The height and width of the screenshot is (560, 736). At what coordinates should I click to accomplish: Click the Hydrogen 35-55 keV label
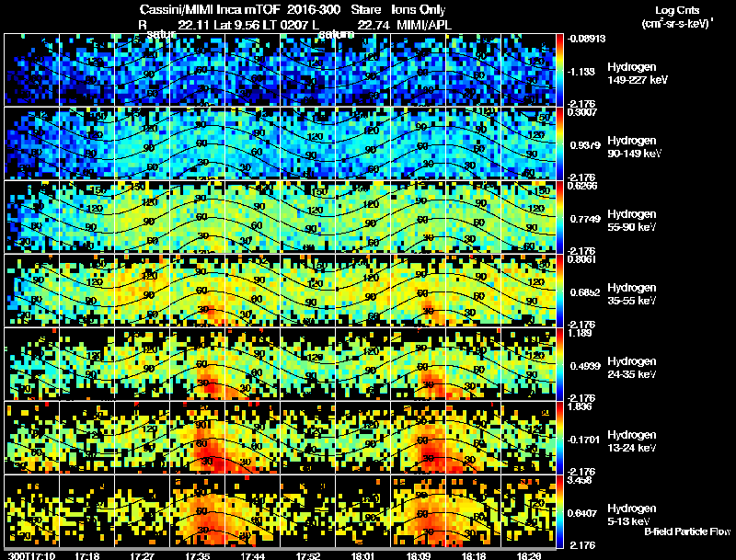[631, 294]
